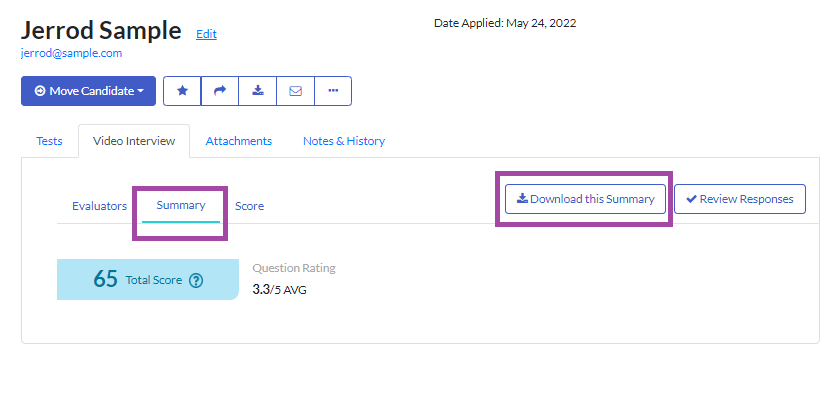The image size is (829, 395).
Task: Click the Edit link beside candidate name
Action: pyautogui.click(x=206, y=34)
